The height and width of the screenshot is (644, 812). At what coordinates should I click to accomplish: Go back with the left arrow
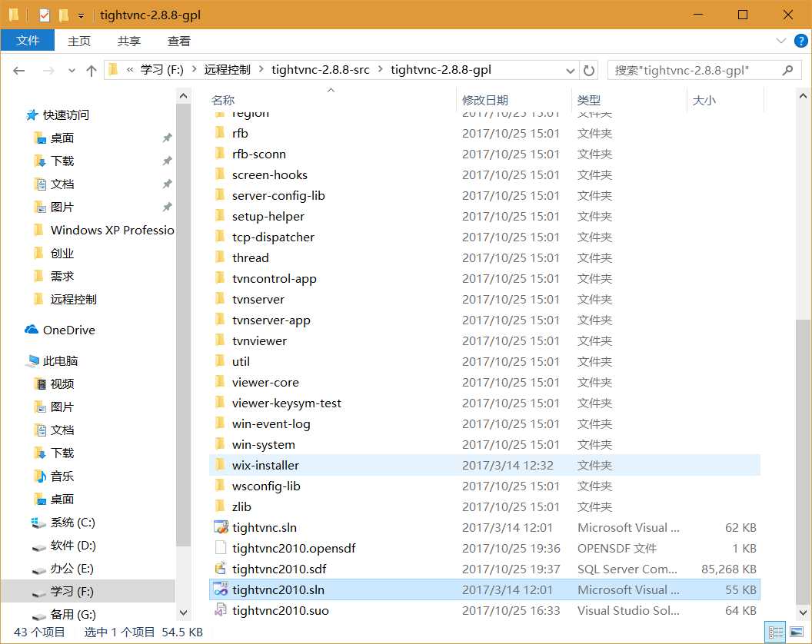pos(19,71)
